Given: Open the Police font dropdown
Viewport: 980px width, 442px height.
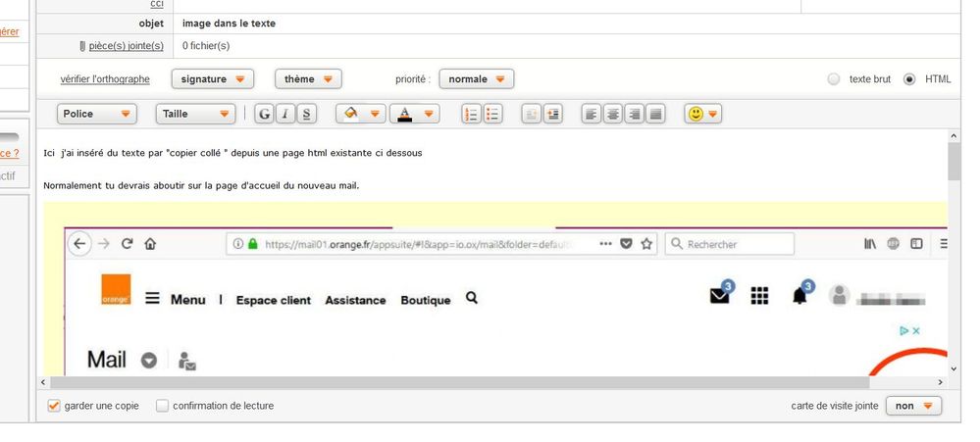Looking at the screenshot, I should tap(96, 114).
